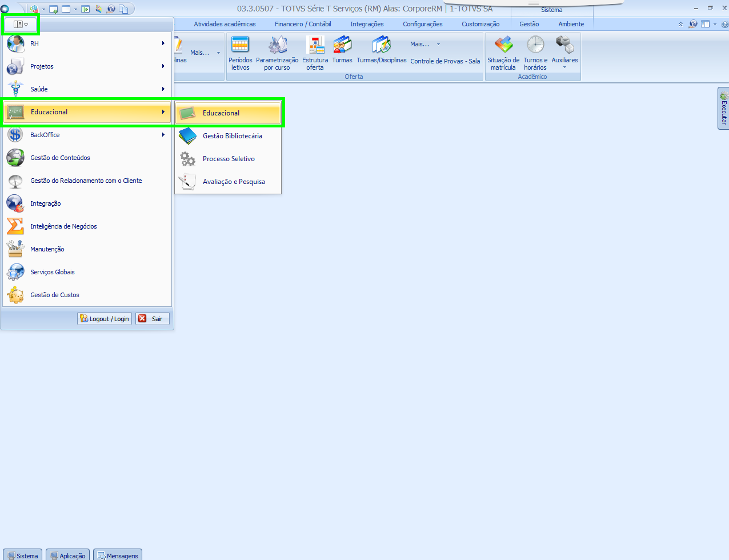
Task: Switch to Gestão tab
Action: pos(529,24)
